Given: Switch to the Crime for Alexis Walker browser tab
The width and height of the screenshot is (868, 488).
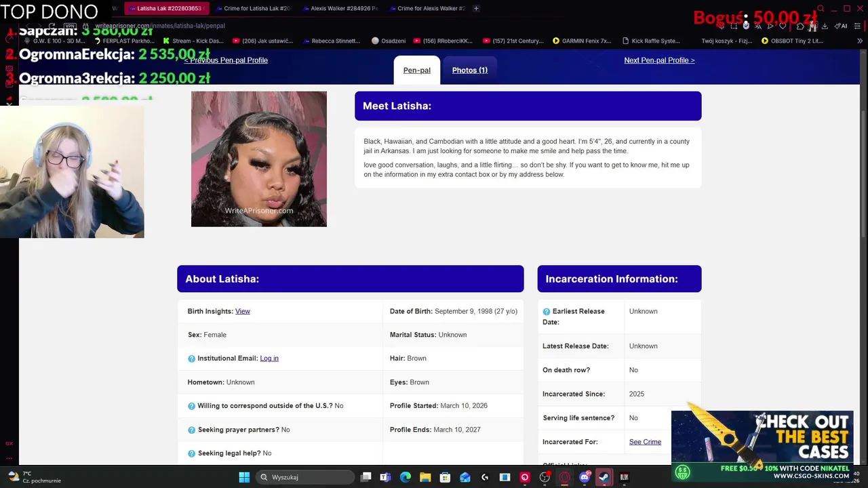Looking at the screenshot, I should tap(427, 9).
